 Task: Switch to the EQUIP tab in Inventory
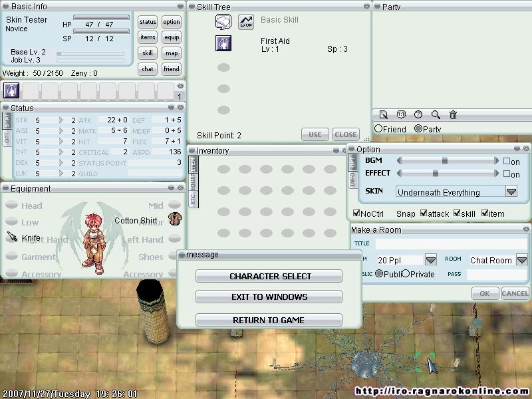pyautogui.click(x=194, y=182)
